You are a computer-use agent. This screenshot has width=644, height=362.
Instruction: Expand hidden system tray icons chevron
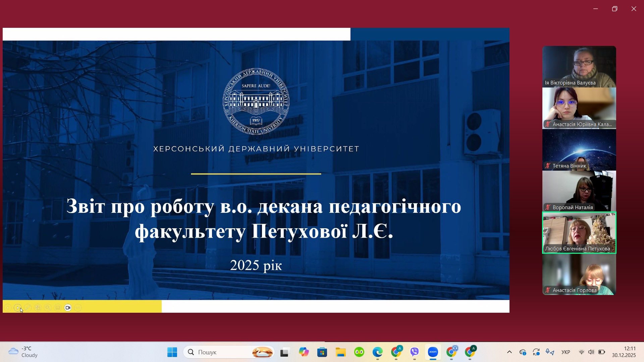pyautogui.click(x=509, y=352)
